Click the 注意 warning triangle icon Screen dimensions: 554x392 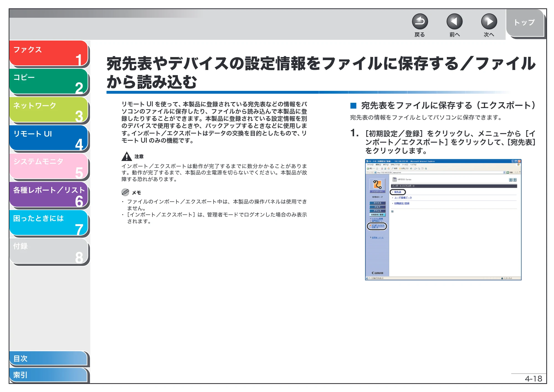click(127, 156)
